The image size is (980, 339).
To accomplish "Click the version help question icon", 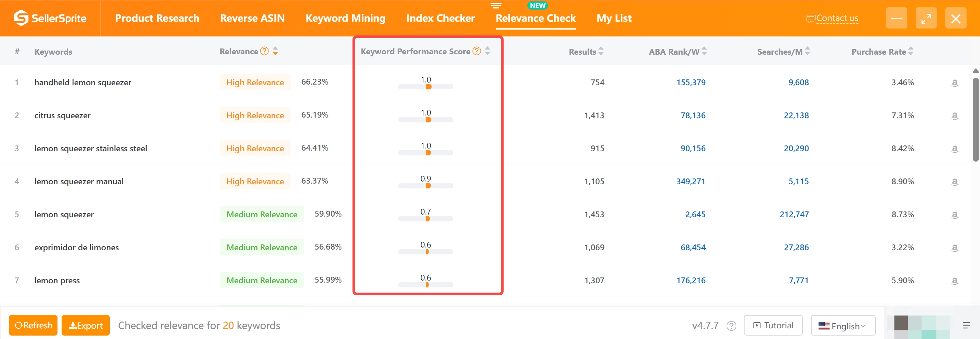I will (731, 326).
